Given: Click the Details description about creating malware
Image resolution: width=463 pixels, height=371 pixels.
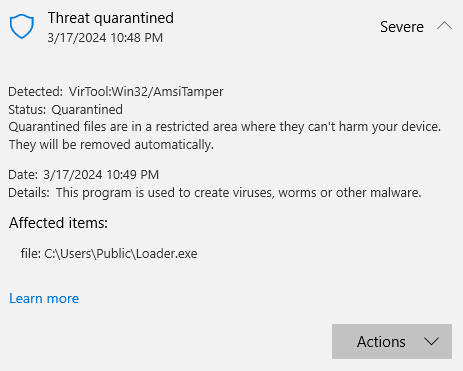Looking at the screenshot, I should point(238,192).
